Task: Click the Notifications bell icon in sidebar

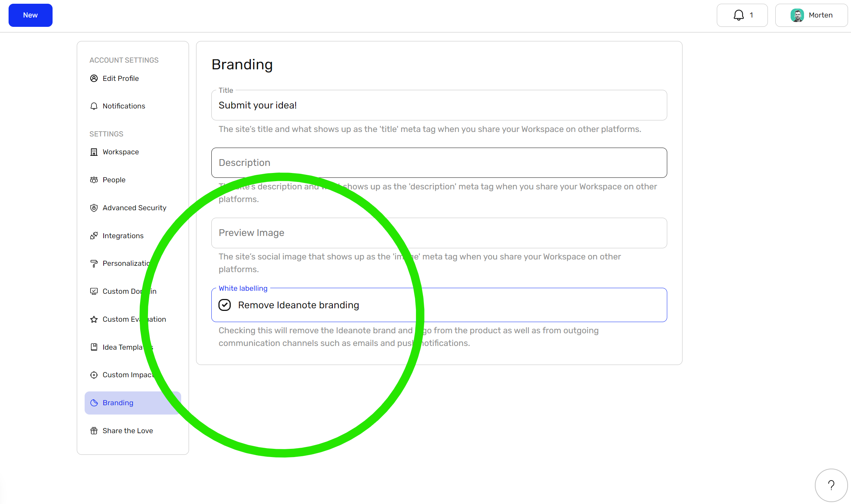Action: pos(94,106)
